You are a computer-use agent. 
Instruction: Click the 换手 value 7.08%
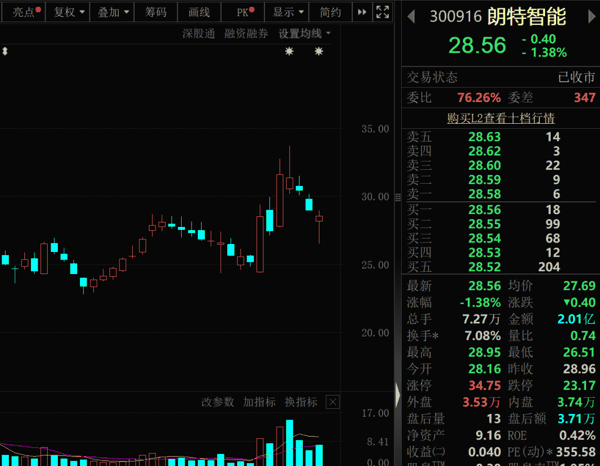483,336
